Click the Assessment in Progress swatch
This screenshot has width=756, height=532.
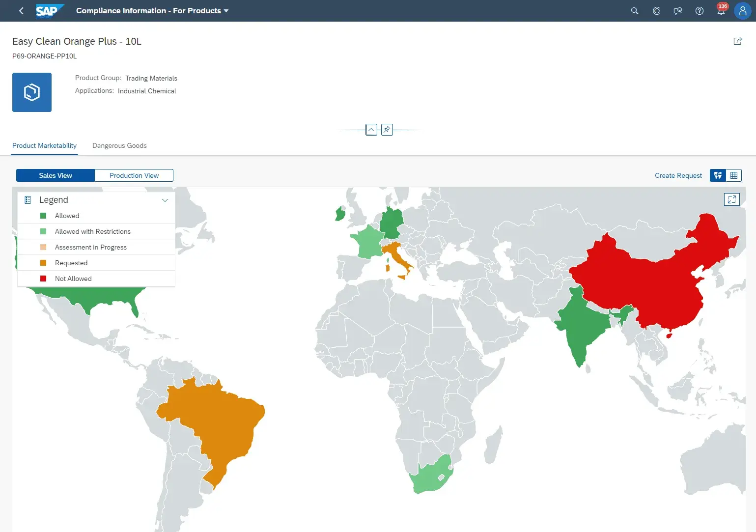(x=43, y=247)
